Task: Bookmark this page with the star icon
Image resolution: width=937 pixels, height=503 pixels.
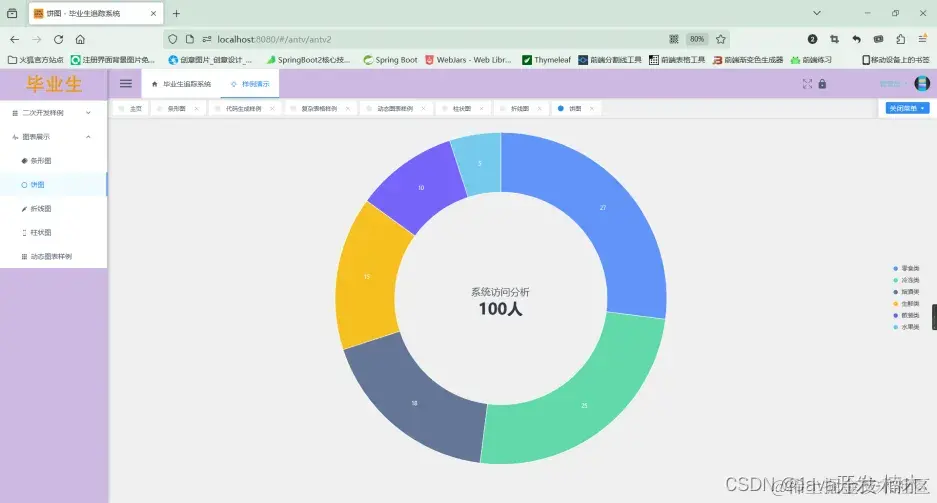Action: (721, 39)
